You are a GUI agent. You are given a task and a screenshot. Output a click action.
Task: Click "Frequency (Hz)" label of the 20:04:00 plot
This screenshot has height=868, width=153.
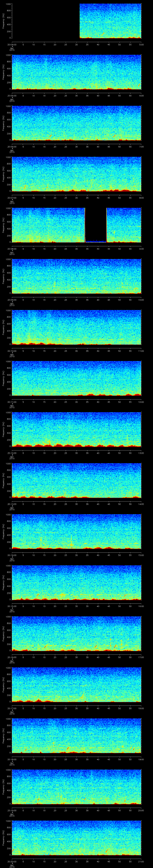(x=3, y=21)
